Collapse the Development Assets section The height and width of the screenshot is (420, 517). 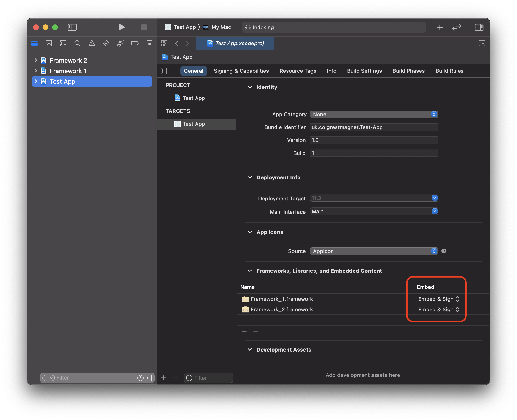pyautogui.click(x=250, y=349)
